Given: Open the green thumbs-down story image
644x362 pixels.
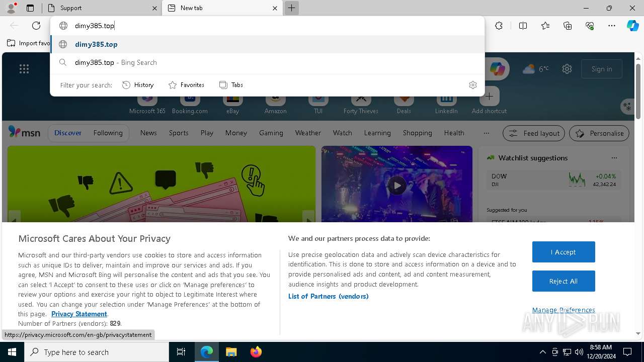Looking at the screenshot, I should coord(162,184).
